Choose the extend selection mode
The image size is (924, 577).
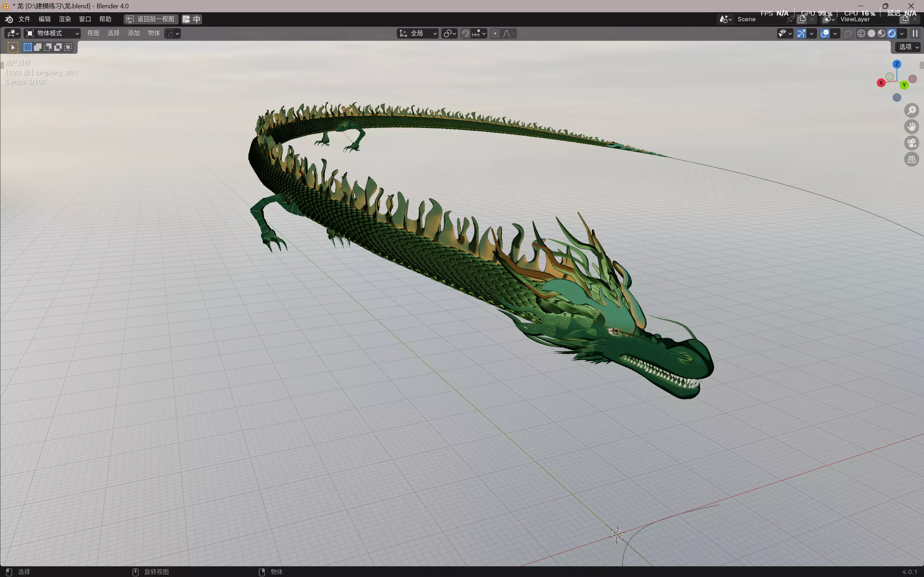38,47
